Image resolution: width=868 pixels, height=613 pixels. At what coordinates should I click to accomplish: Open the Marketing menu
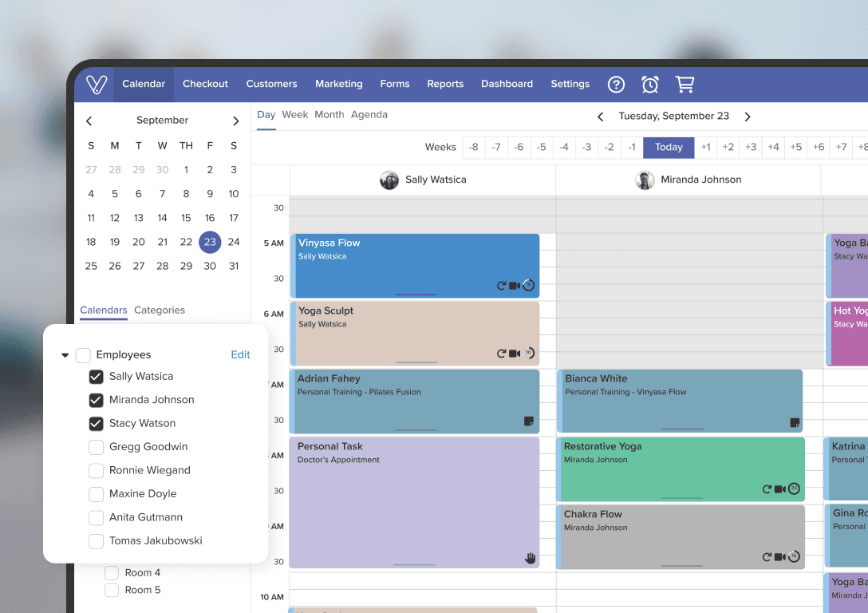[338, 84]
